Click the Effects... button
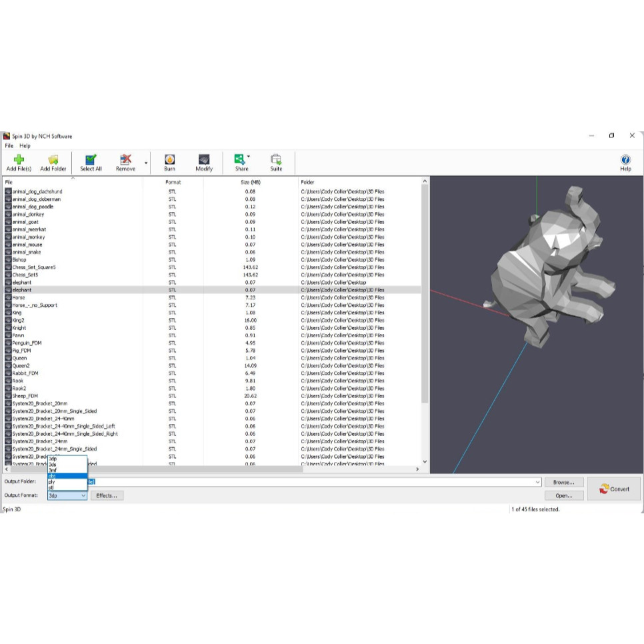The height and width of the screenshot is (644, 644). point(107,495)
